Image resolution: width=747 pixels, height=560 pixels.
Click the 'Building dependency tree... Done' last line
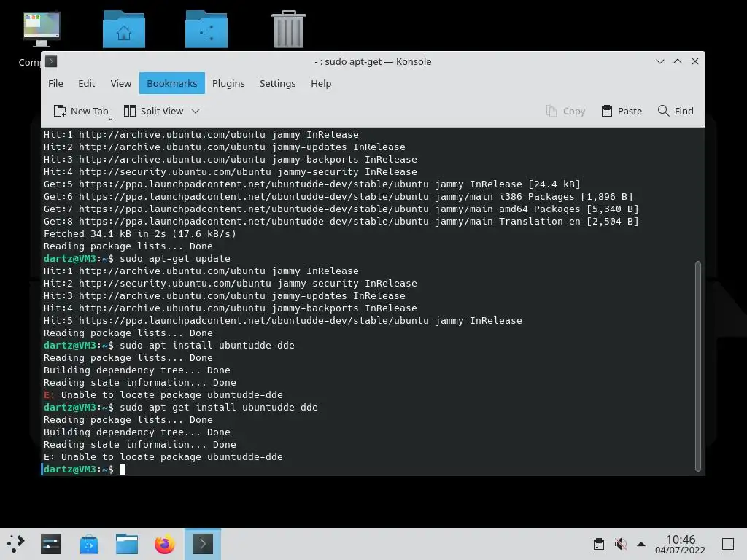tap(136, 432)
